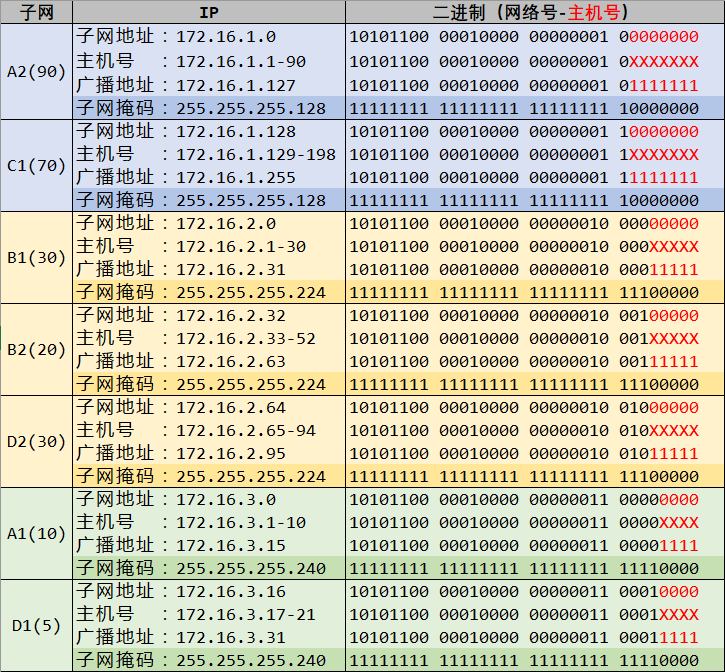725x672 pixels.
Task: Click the A2 subnet mask 255.255.255.128
Action: coord(251,109)
